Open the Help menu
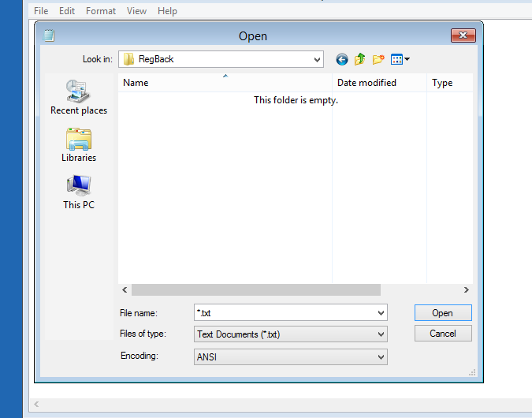 coord(167,11)
